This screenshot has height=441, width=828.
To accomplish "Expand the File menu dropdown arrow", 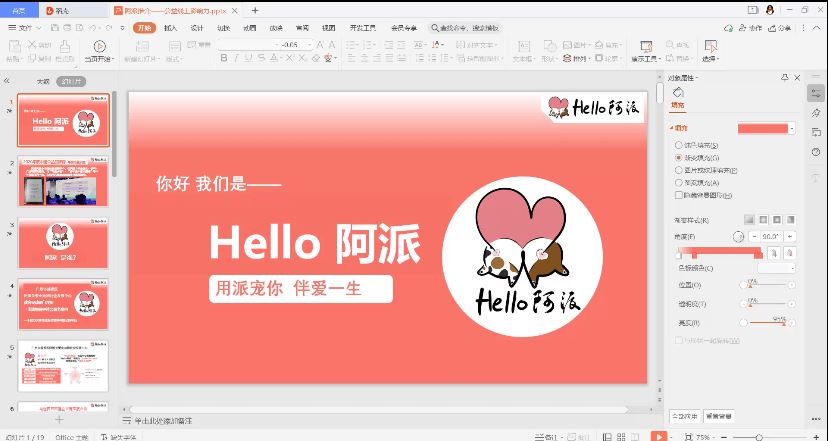I will coord(39,27).
